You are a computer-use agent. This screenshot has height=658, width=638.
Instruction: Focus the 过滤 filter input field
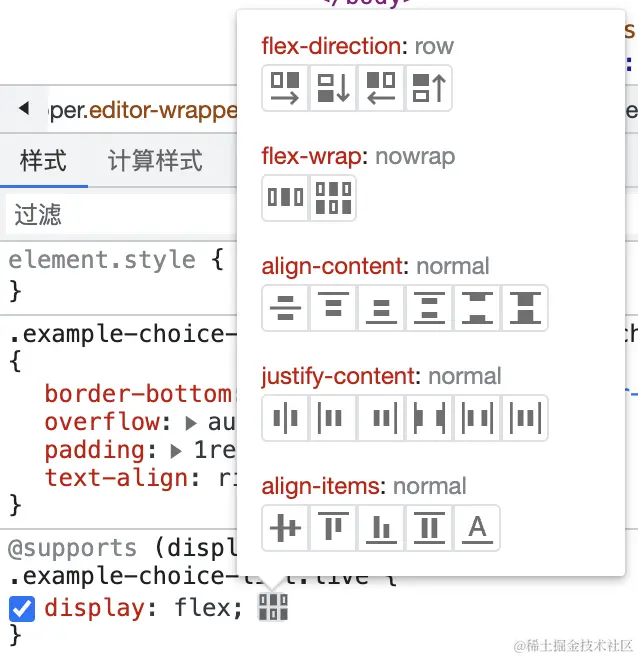point(121,214)
